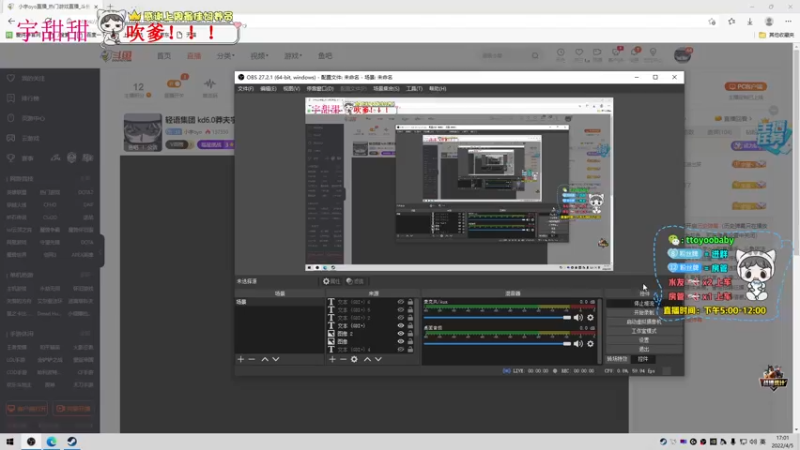Click the Douyu logo
800x450 pixels.
(x=117, y=56)
